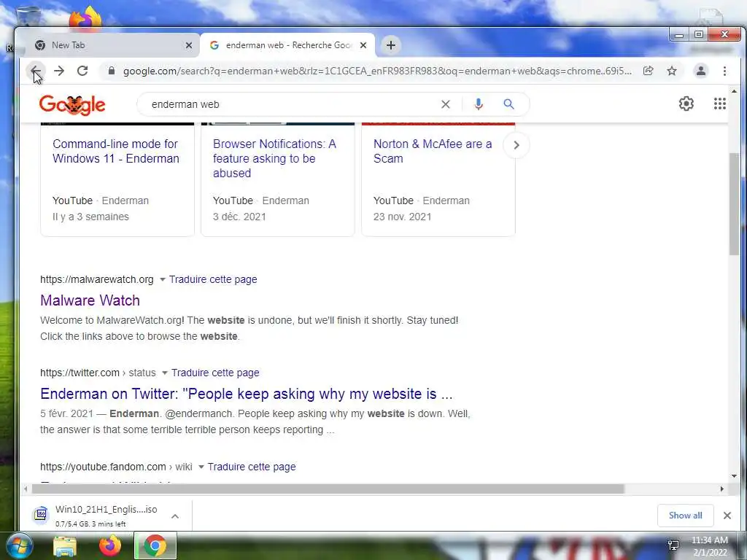Go back using Chrome's back arrow
The height and width of the screenshot is (560, 747).
35,71
